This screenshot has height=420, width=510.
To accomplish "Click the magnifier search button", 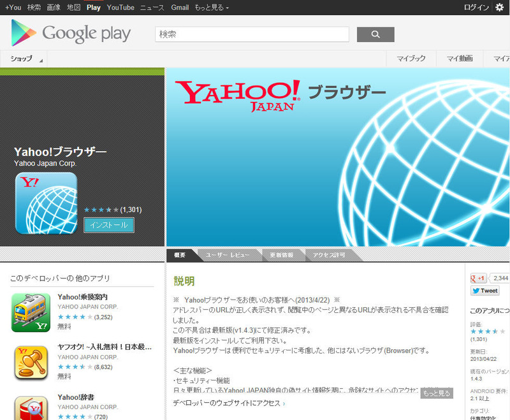I will tap(375, 34).
